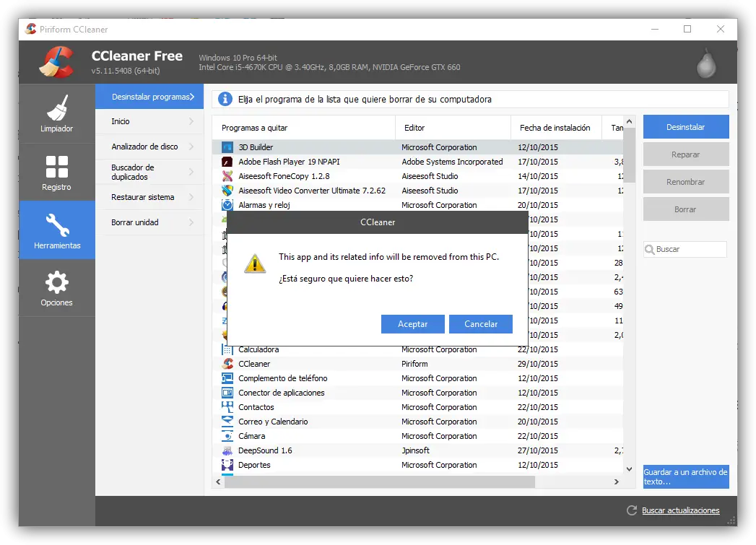Screen dimensions: 756x545
Task: Click the magnifier icon in Buscar field
Action: coord(650,249)
